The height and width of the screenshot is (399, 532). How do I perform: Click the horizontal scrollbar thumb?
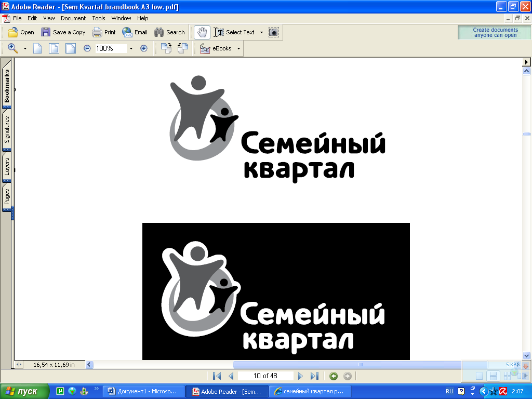coord(361,365)
